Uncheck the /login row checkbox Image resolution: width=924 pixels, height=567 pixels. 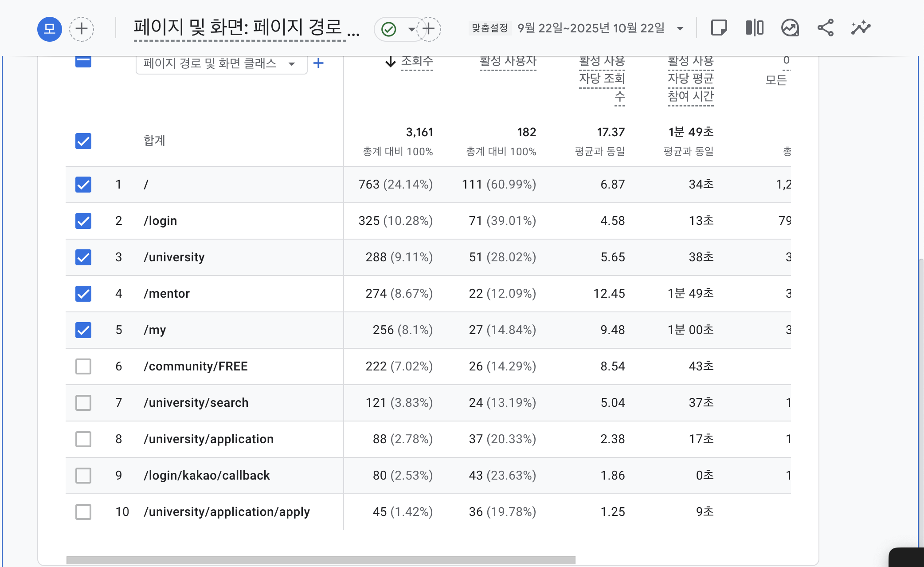[83, 220]
